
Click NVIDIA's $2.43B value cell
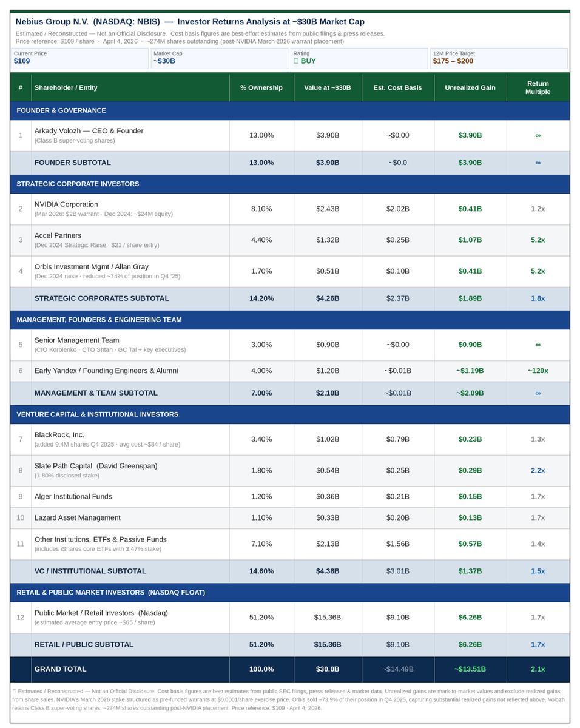point(328,209)
